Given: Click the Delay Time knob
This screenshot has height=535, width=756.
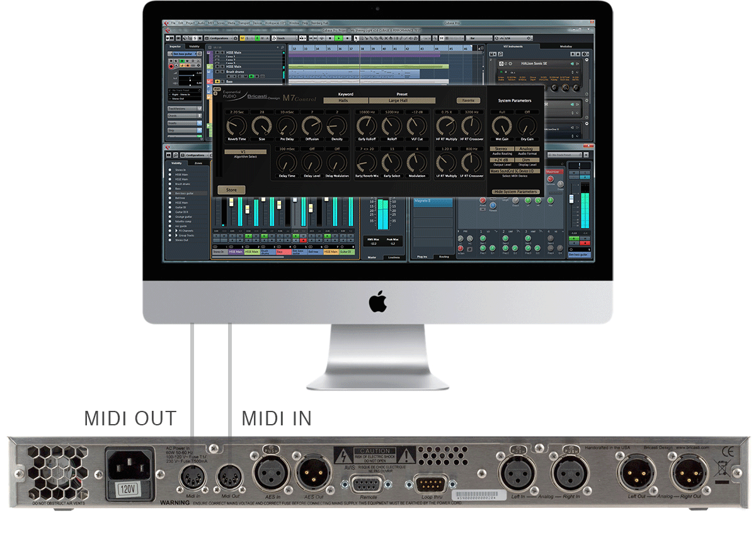Looking at the screenshot, I should pyautogui.click(x=287, y=163).
